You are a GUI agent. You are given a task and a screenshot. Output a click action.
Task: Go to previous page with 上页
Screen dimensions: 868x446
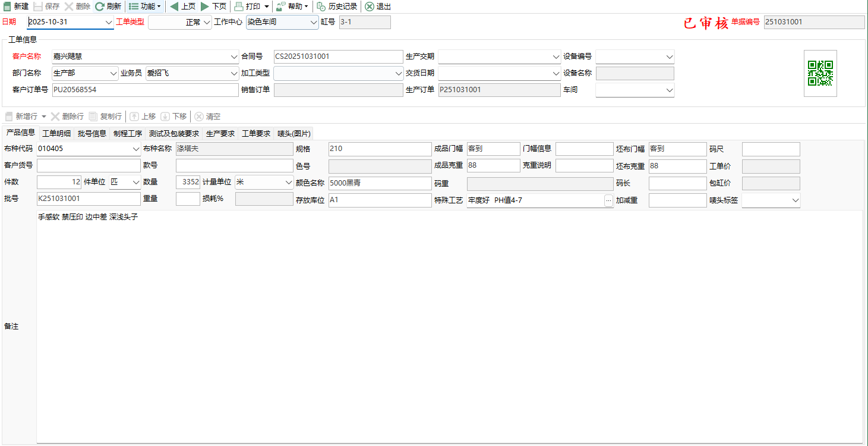pos(175,7)
